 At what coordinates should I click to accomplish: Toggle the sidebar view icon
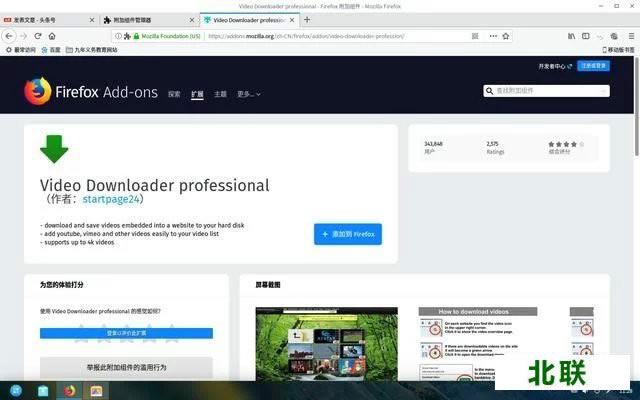(586, 36)
